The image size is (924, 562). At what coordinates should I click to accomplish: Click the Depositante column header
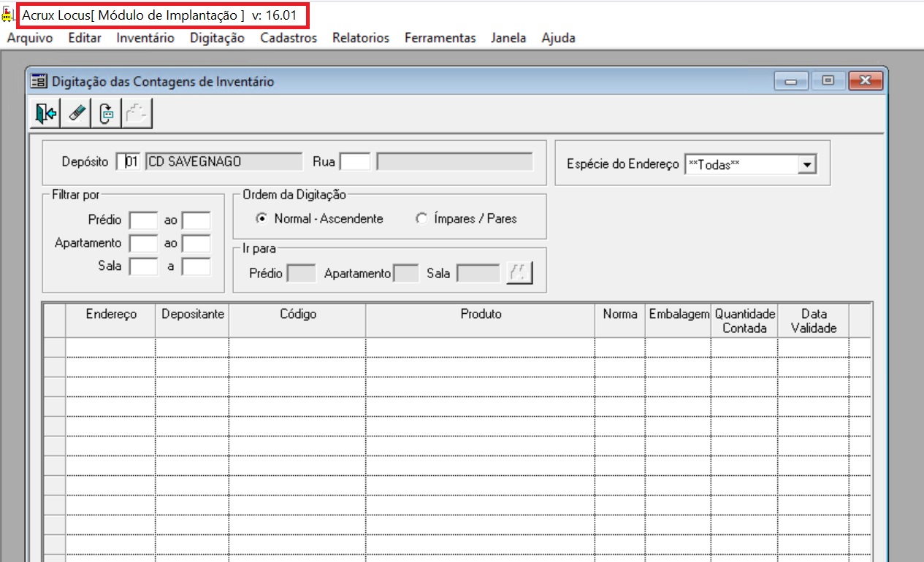point(192,320)
